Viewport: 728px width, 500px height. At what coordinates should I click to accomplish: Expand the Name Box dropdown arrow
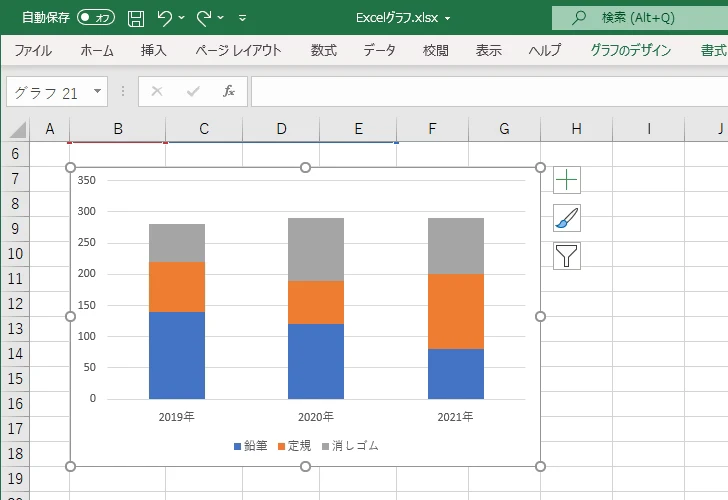tap(98, 91)
